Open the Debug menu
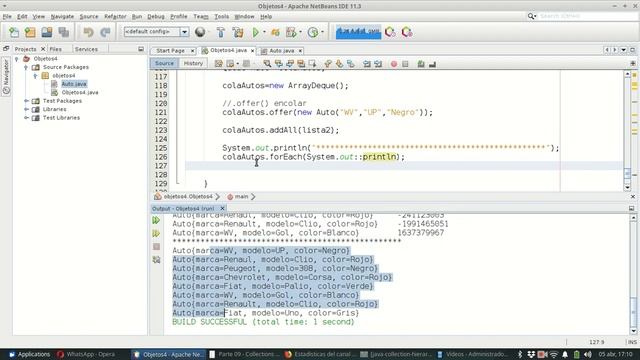The width and height of the screenshot is (640, 360). (156, 16)
